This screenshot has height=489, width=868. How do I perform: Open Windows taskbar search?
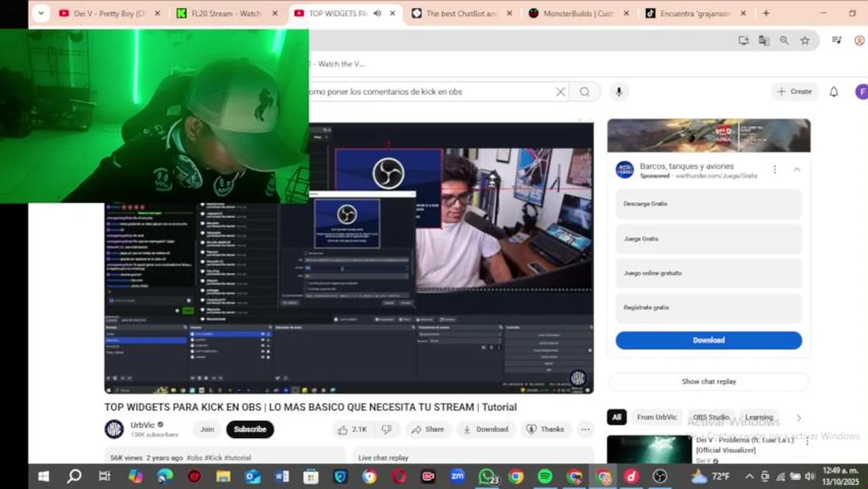tap(75, 477)
